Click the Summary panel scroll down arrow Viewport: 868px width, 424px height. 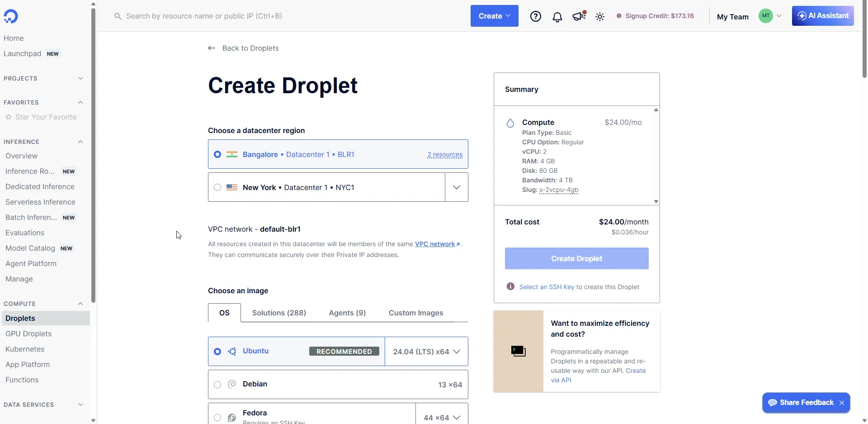tap(656, 202)
